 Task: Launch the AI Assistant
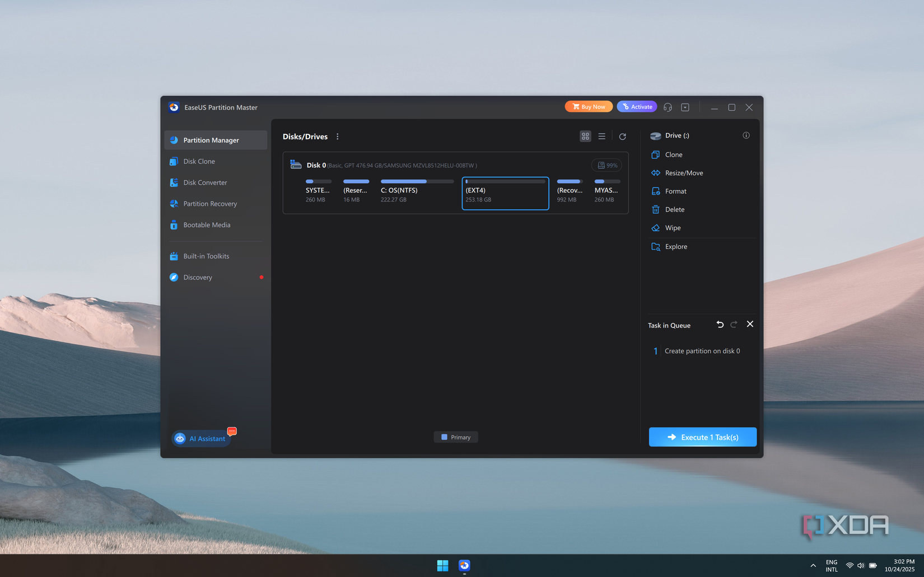coord(201,439)
